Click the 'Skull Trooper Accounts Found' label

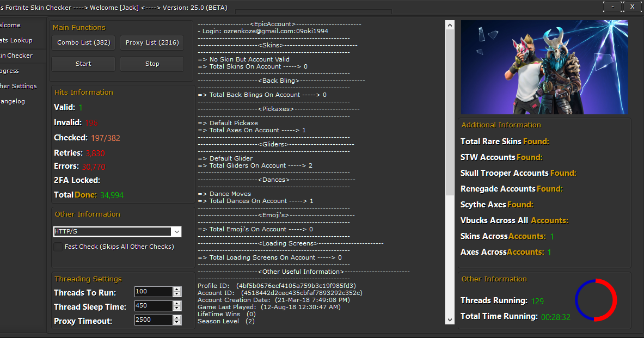point(518,173)
